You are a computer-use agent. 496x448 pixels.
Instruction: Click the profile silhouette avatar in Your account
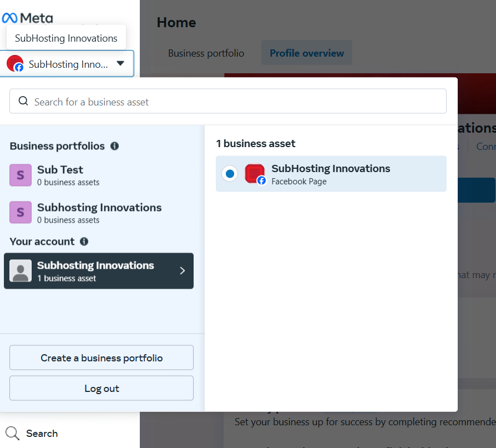(x=21, y=271)
